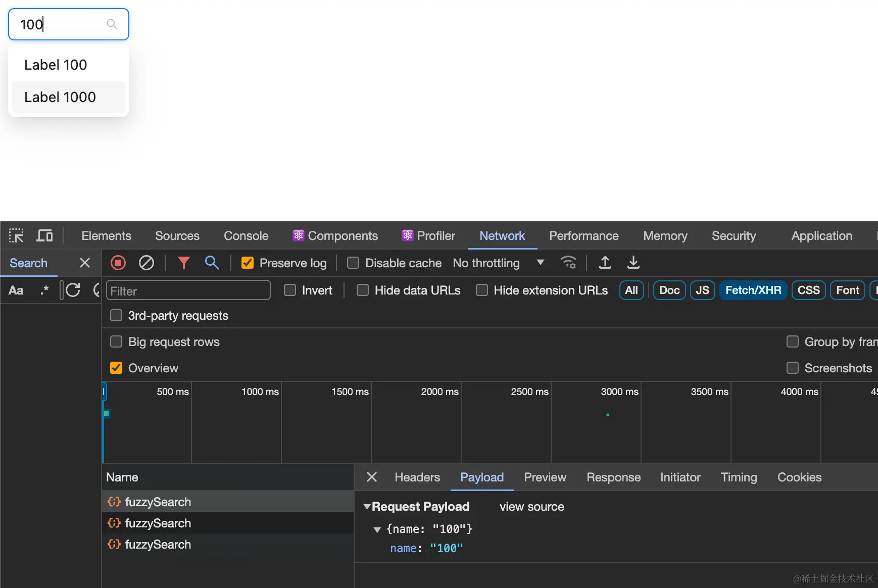Open the Headers tab of request
Image resolution: width=878 pixels, height=588 pixels.
click(417, 477)
